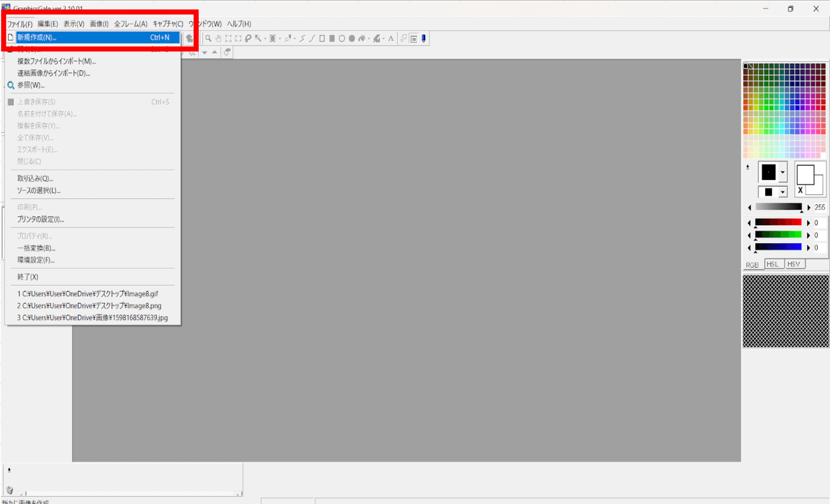Switch to the HSL color tab

(773, 264)
